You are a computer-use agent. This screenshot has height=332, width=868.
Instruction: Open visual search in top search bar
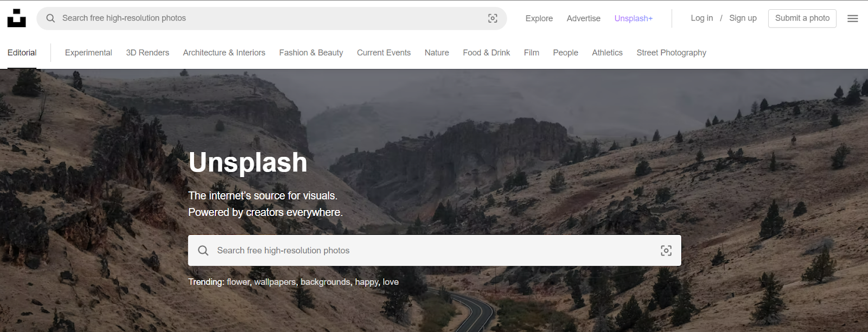pos(493,18)
